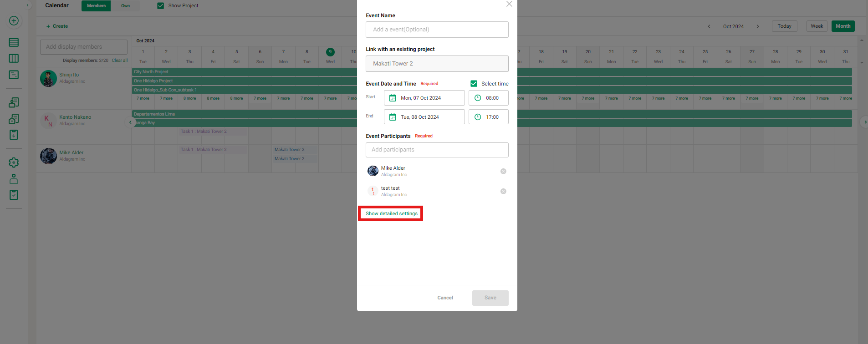Click the Add participants field
868x344 pixels.
pyautogui.click(x=437, y=150)
